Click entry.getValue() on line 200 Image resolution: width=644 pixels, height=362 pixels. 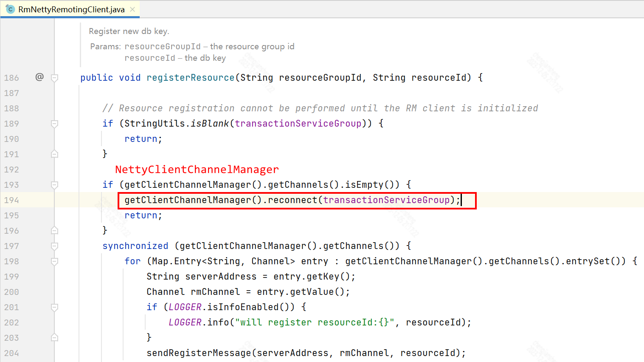coord(301,292)
